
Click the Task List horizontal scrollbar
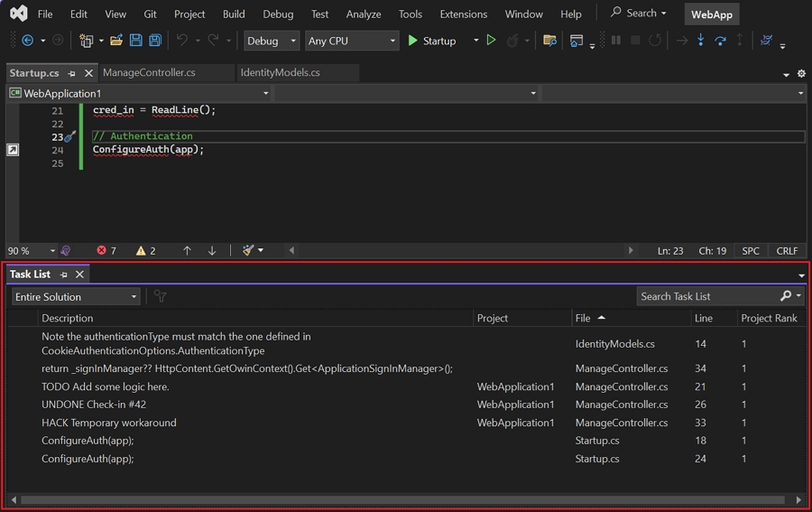(402, 499)
